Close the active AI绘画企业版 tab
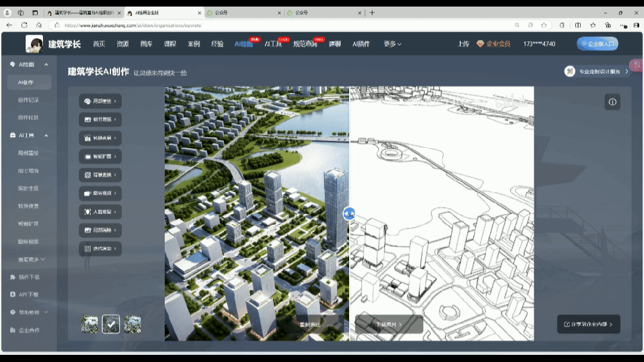 click(199, 13)
